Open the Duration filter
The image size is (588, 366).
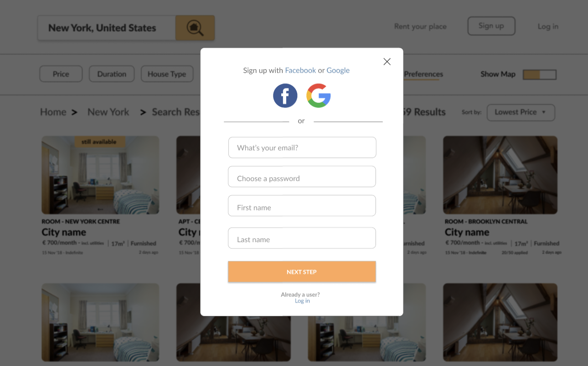click(x=112, y=74)
